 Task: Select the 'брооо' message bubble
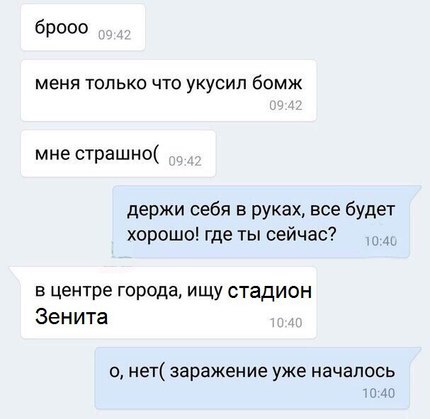point(83,27)
